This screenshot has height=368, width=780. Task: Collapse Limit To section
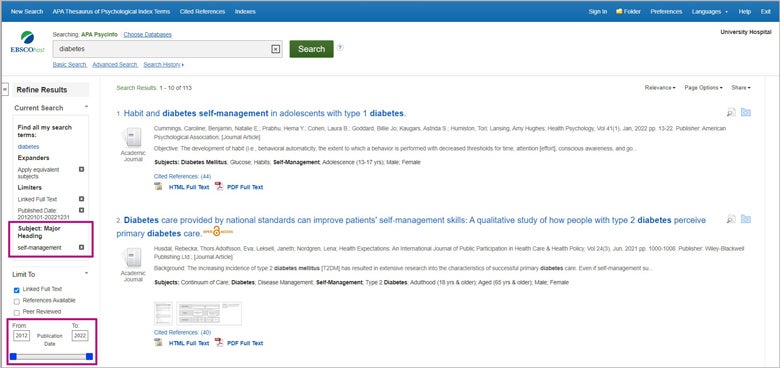(87, 274)
